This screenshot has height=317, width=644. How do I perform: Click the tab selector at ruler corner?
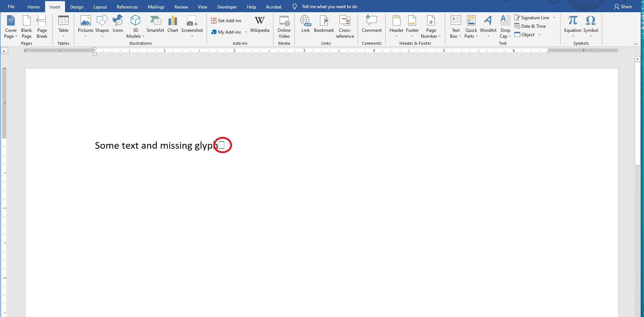tap(4, 51)
